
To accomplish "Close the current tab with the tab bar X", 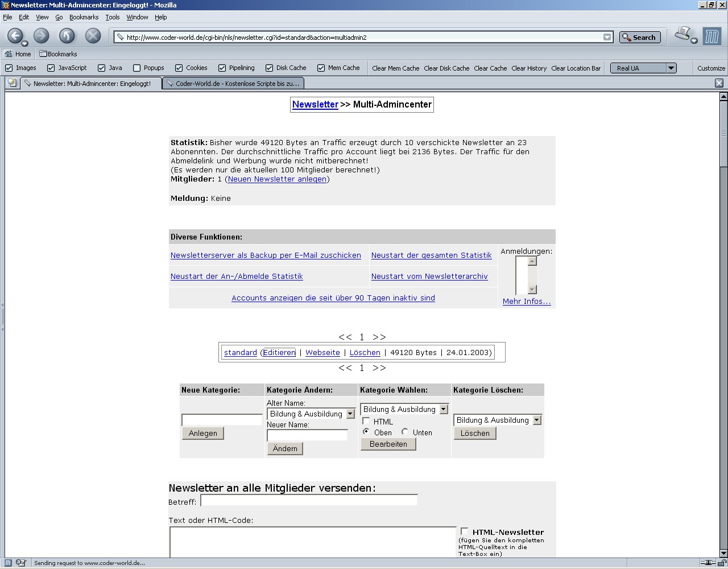I will (x=719, y=83).
